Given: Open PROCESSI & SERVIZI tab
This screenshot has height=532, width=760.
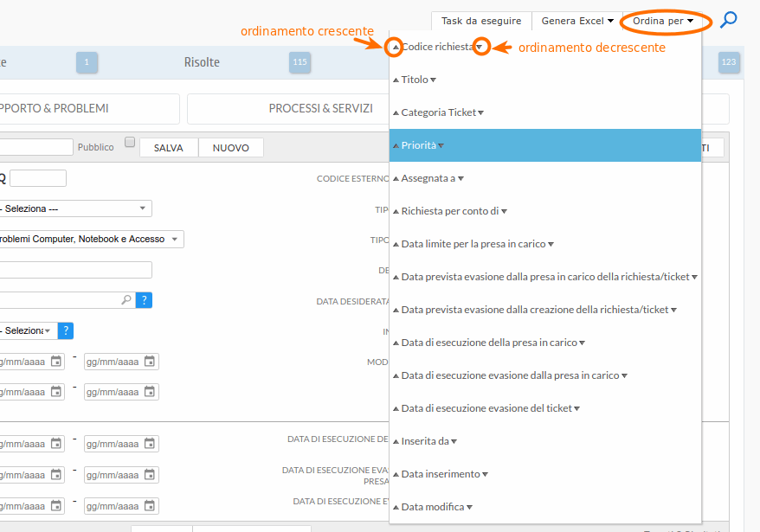Looking at the screenshot, I should [321, 108].
